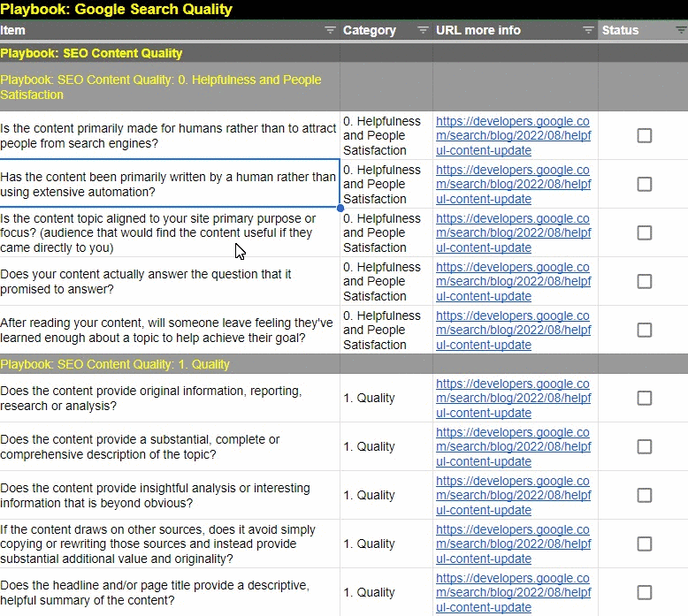Select the 'Status' column header cell
Viewport: 688px width, 616px height.
643,30
